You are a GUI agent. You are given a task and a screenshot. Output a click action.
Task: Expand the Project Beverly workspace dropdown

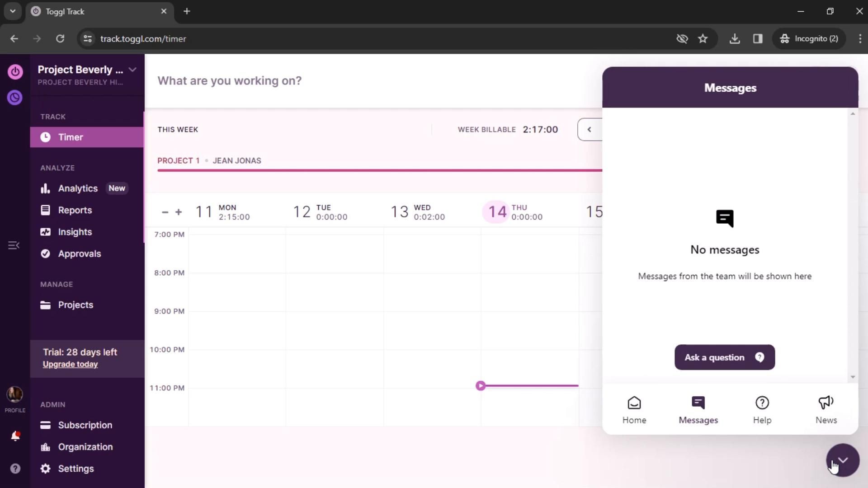point(132,70)
